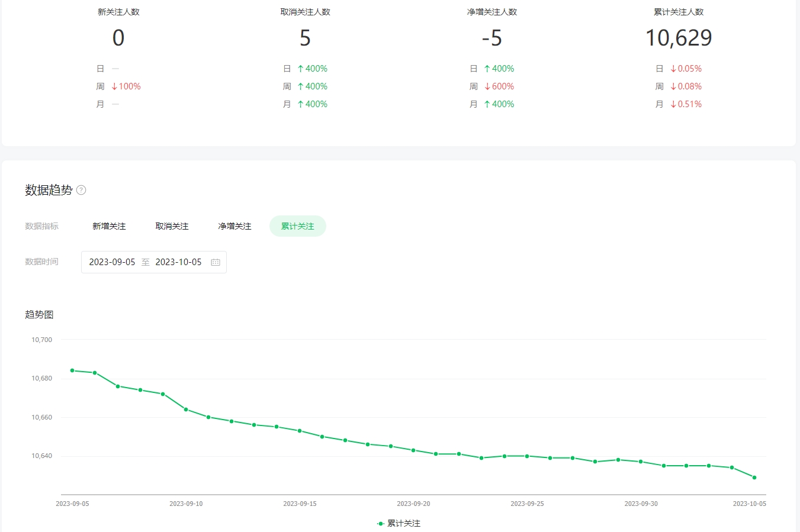Screen dimensions: 800x532
Task: Click the weekly ↓600% indicator under 净增关注人数
Action: click(499, 86)
